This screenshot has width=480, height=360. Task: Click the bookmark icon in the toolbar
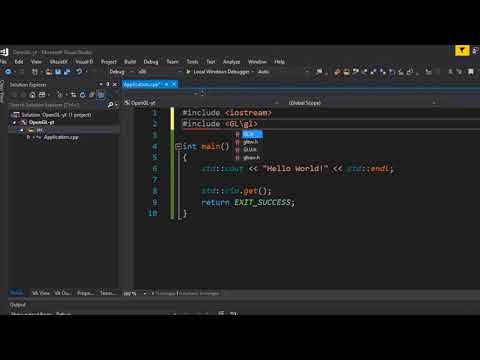tap(471, 72)
